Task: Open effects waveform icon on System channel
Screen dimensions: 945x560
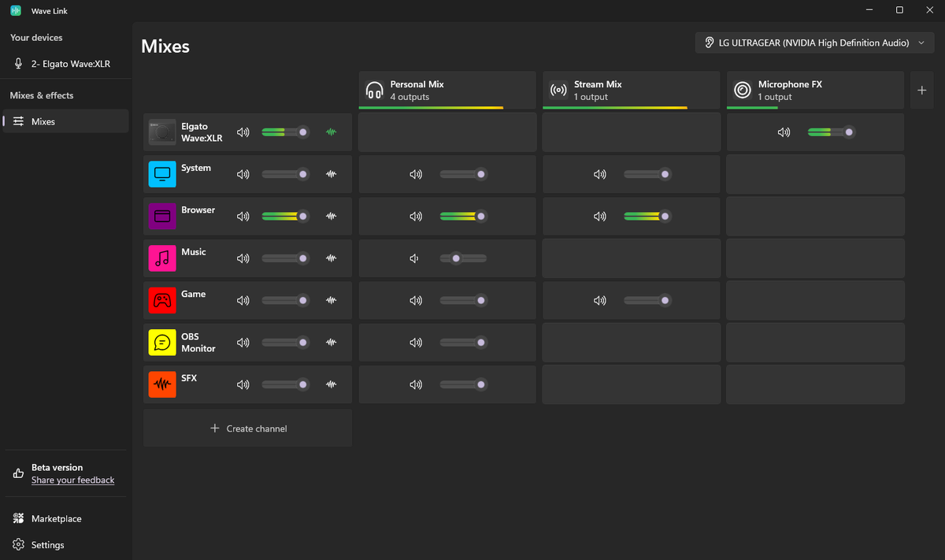Action: (x=332, y=174)
